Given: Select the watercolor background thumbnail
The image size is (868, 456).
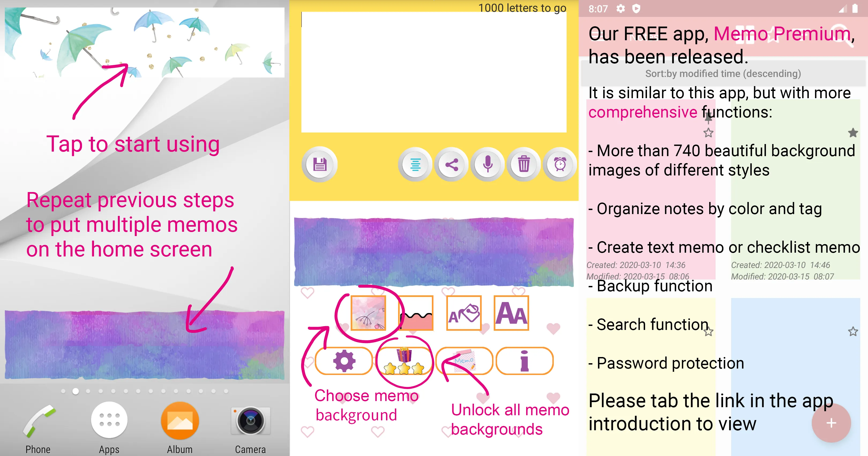Looking at the screenshot, I should click(x=366, y=312).
